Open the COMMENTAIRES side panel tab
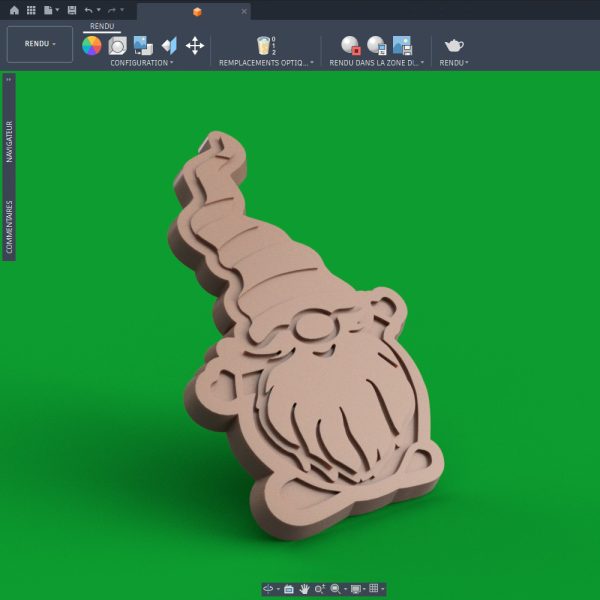Screen dimensions: 600x600 [x=9, y=227]
